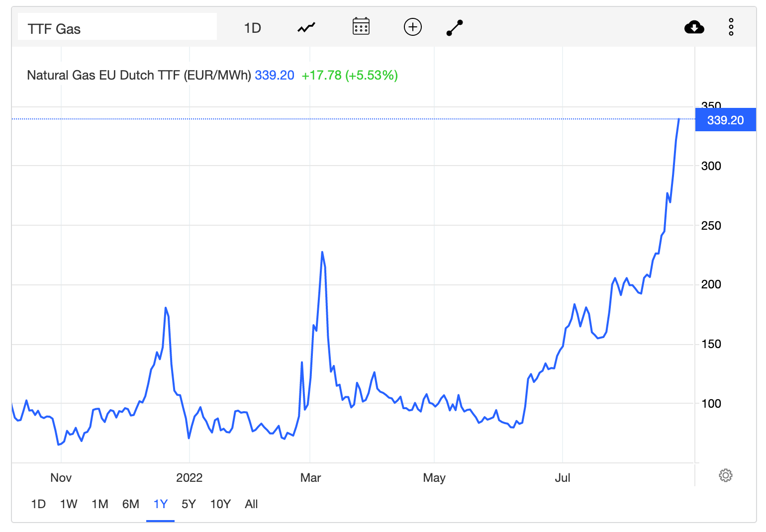Click the Nov label on date axis
This screenshot has width=766, height=532.
pyautogui.click(x=61, y=478)
